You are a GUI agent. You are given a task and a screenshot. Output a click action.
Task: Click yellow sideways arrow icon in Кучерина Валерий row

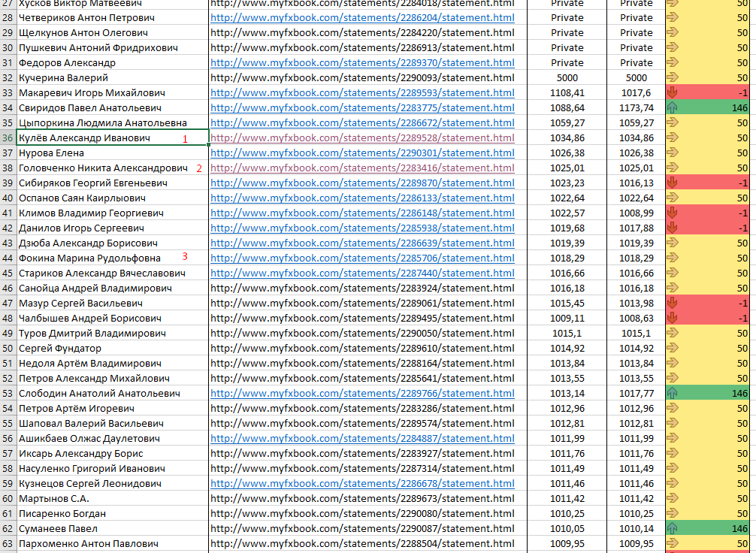pos(672,77)
